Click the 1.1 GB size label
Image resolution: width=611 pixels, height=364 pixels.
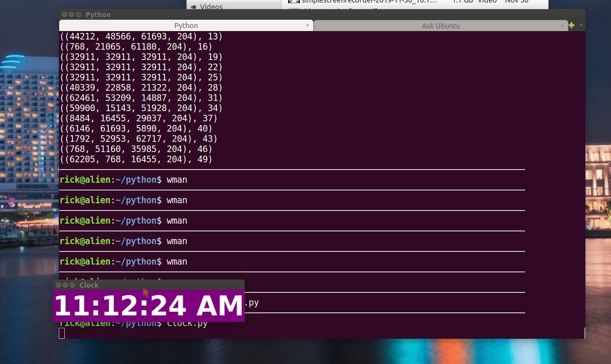click(462, 2)
